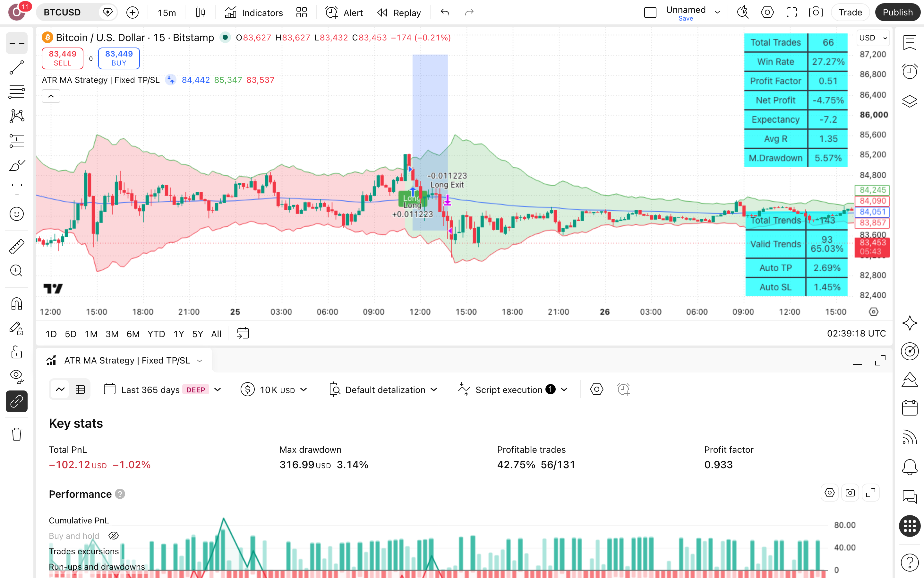
Task: Open the Default detalization dropdown
Action: click(x=383, y=390)
